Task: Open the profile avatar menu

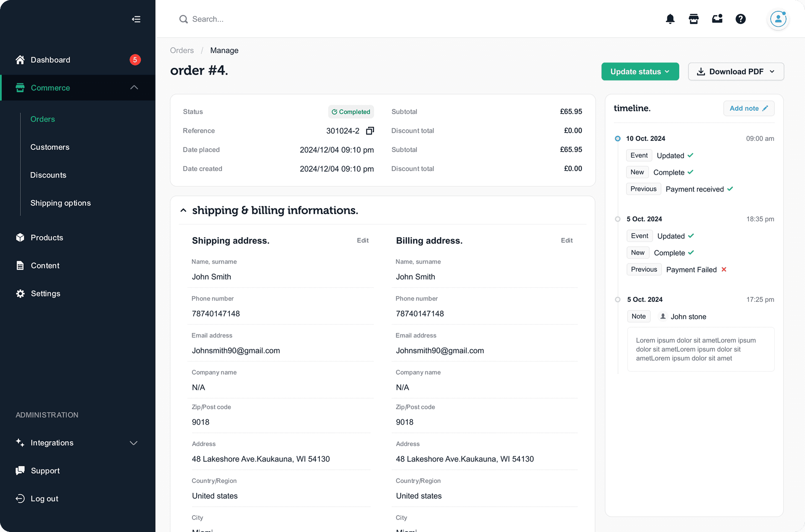Action: pyautogui.click(x=778, y=19)
